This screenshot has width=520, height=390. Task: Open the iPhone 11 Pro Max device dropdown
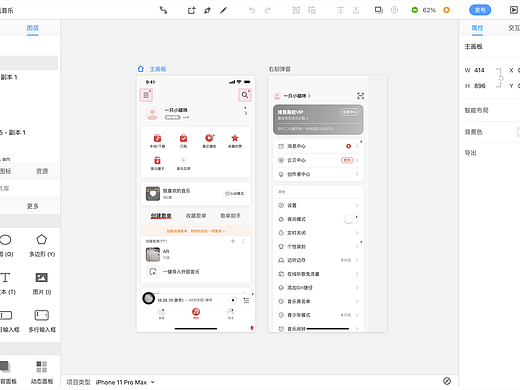click(x=125, y=382)
